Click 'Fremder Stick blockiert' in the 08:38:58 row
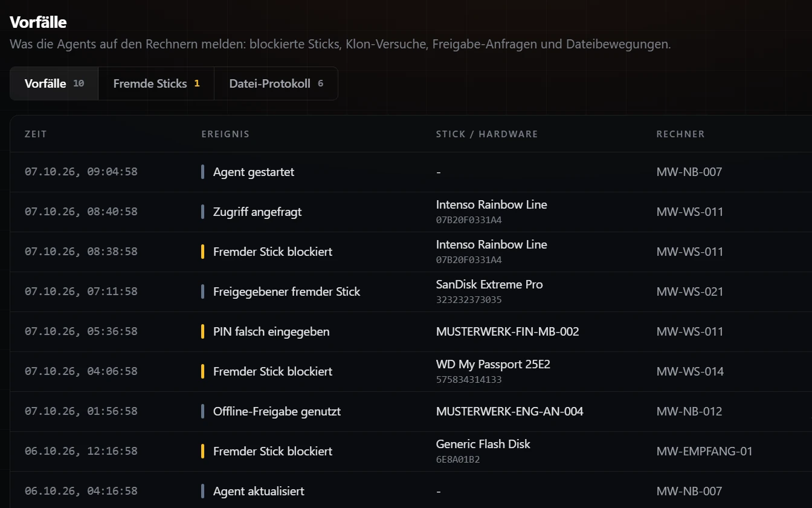Viewport: 812px width, 508px height. (x=272, y=252)
